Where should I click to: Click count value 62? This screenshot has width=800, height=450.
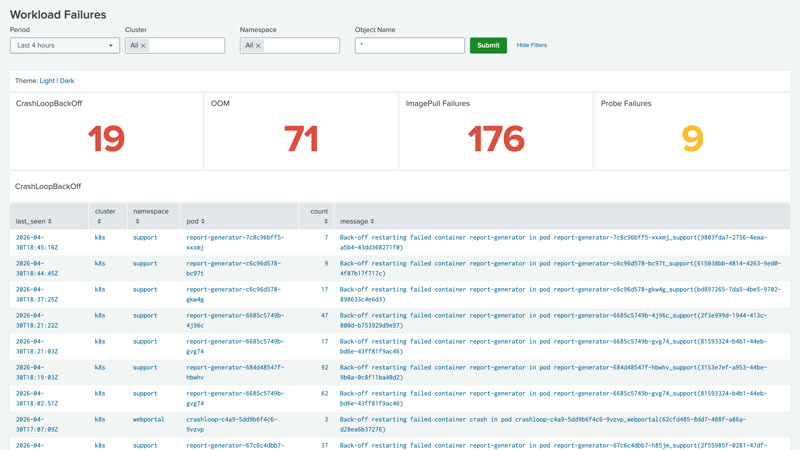point(324,393)
